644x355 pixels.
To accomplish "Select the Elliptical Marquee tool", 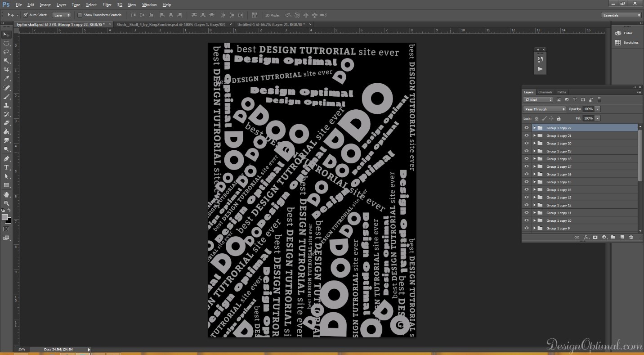I will click(6, 44).
